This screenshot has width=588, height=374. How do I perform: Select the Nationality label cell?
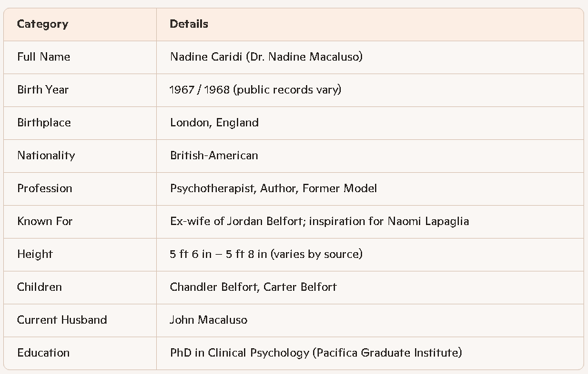46,155
